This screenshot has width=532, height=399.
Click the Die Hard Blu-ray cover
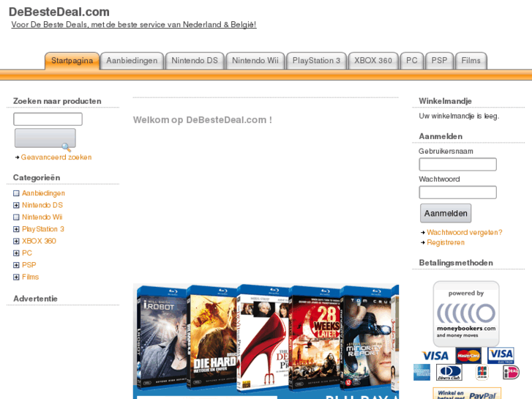212,338
